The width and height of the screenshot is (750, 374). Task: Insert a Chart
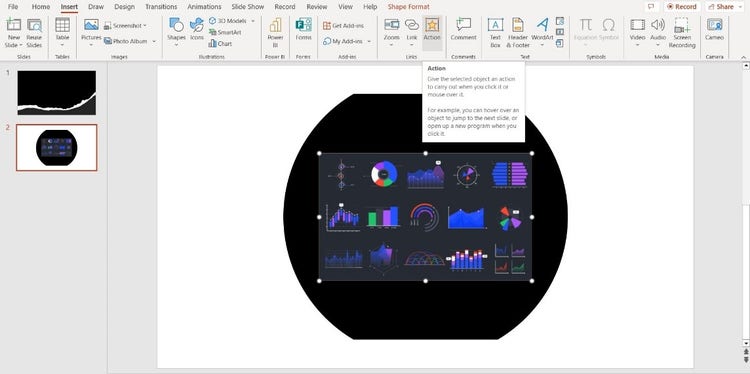click(x=221, y=44)
